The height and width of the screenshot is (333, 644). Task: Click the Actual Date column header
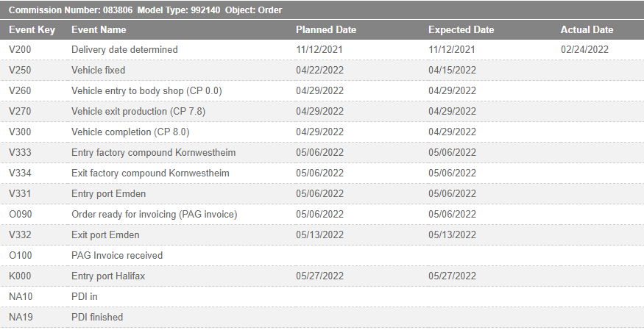point(587,30)
